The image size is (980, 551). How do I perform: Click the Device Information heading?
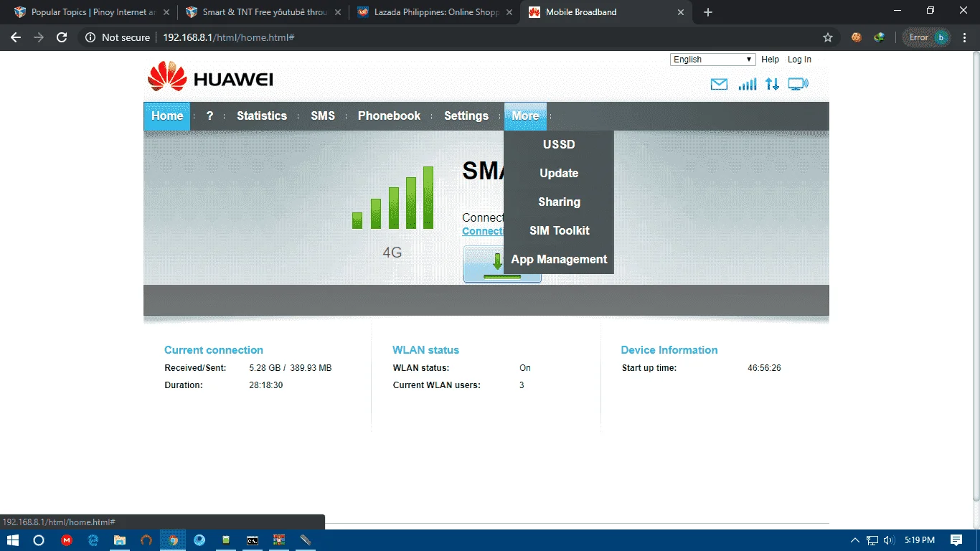pos(669,350)
